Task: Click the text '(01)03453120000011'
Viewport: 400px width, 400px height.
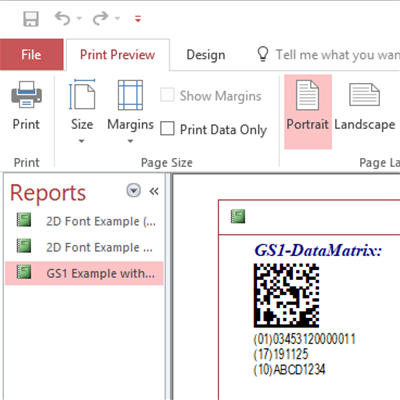Action: [x=304, y=339]
